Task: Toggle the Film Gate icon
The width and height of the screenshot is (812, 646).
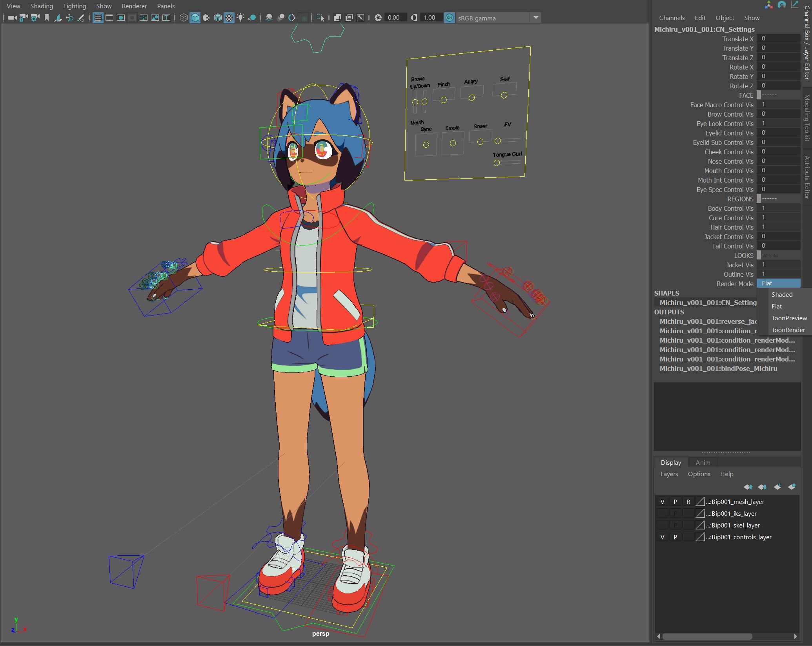Action: (109, 18)
